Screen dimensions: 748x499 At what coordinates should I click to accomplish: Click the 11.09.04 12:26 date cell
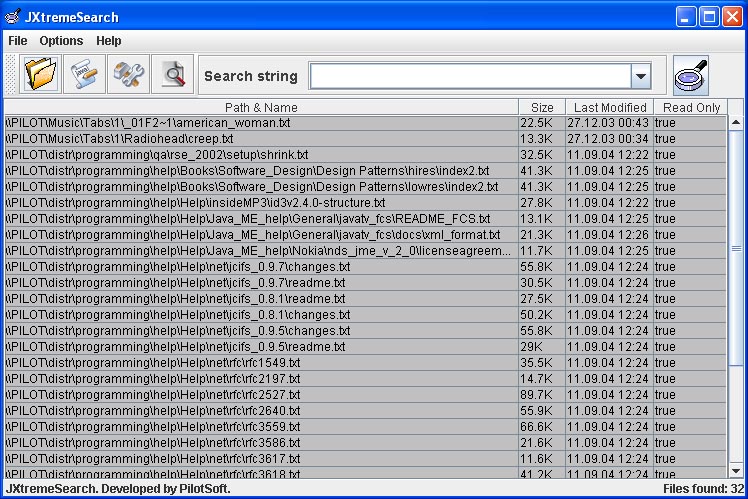point(610,235)
